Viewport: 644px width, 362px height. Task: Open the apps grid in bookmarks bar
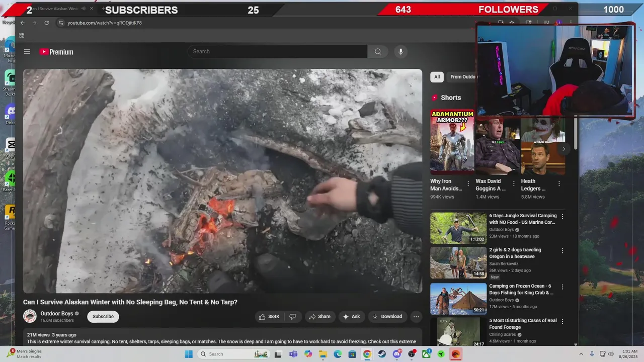click(x=22, y=35)
